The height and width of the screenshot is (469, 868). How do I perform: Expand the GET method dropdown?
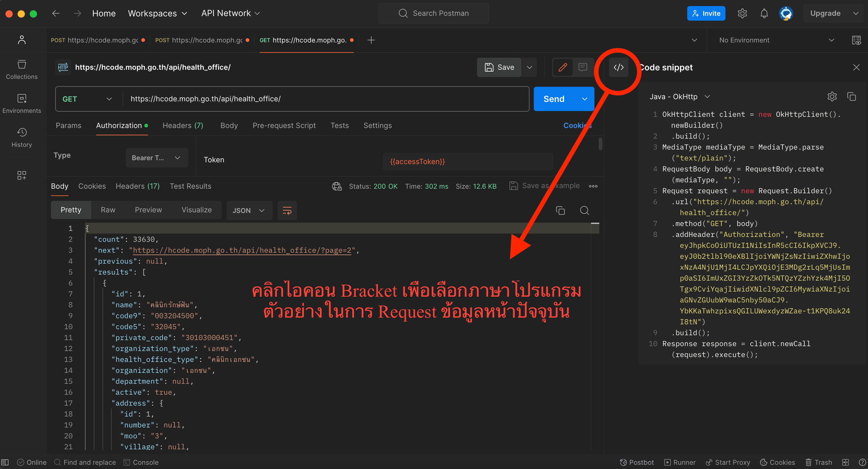pos(87,99)
